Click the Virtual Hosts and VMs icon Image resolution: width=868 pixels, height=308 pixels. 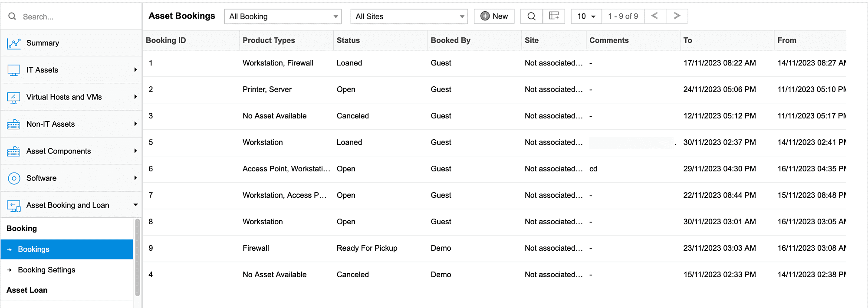[x=14, y=98]
